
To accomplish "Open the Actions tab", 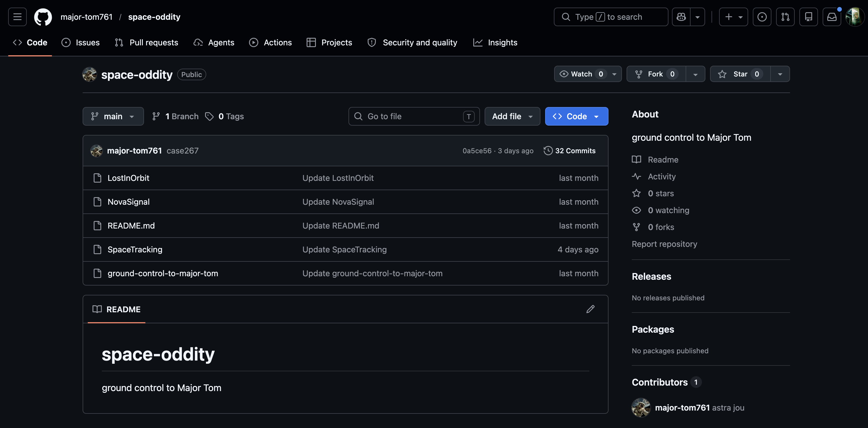I will pyautogui.click(x=271, y=42).
